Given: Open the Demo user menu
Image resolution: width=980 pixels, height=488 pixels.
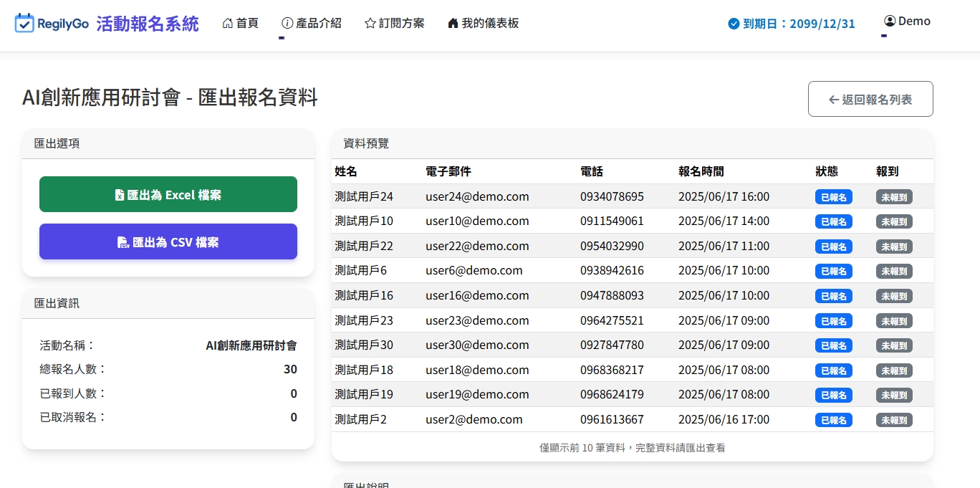Looking at the screenshot, I should coord(907,21).
